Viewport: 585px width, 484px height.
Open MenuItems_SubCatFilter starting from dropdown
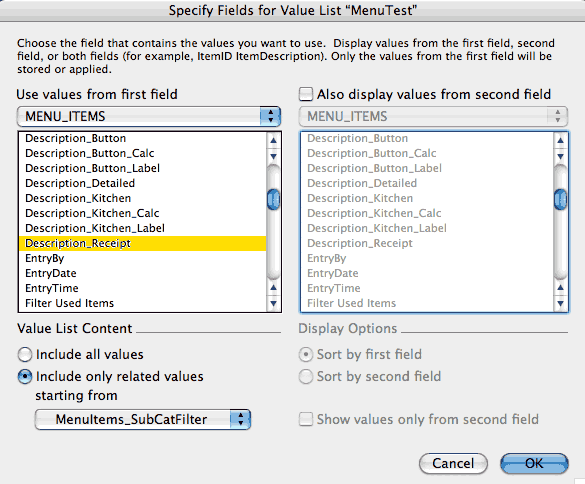tap(143, 419)
